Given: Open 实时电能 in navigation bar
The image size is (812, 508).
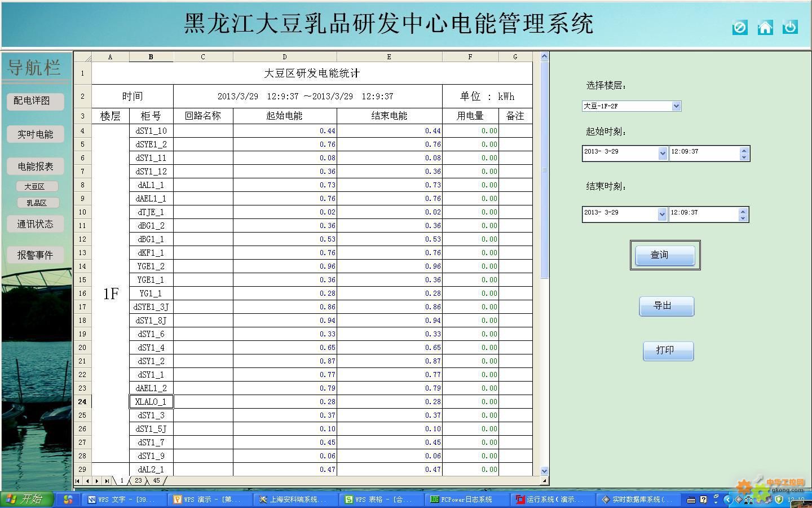Looking at the screenshot, I should pos(36,134).
